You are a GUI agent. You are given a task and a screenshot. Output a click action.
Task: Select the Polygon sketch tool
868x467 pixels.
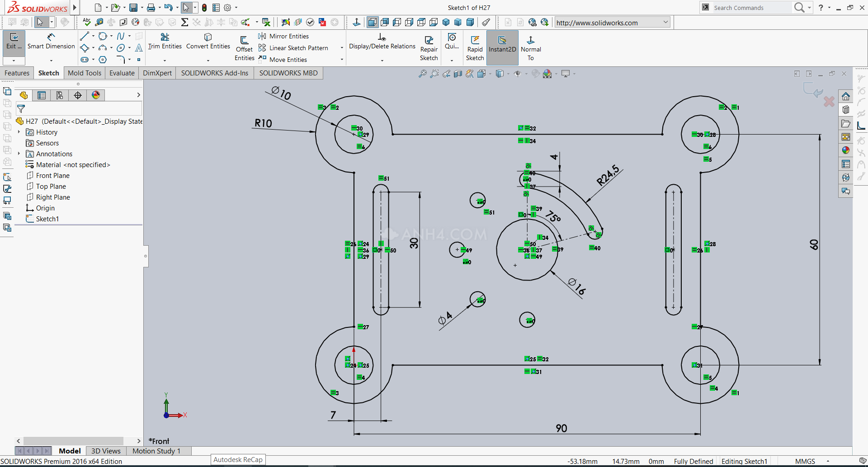tap(103, 60)
